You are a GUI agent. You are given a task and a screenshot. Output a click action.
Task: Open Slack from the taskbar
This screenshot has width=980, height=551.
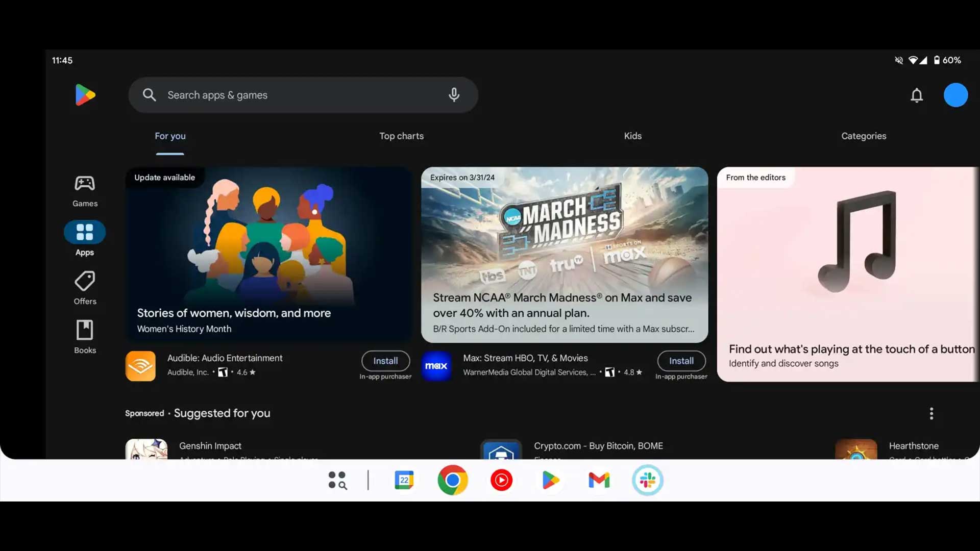point(648,480)
